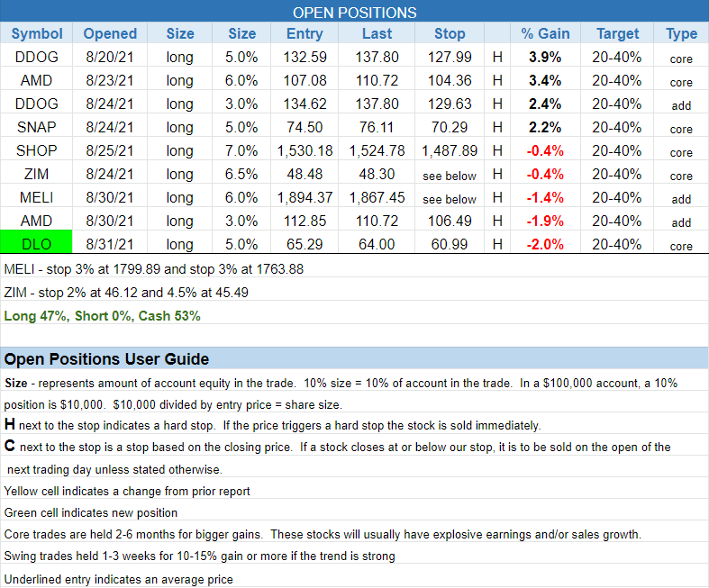Click the Symbol column header
Screen dimensions: 709x588
coord(37,33)
